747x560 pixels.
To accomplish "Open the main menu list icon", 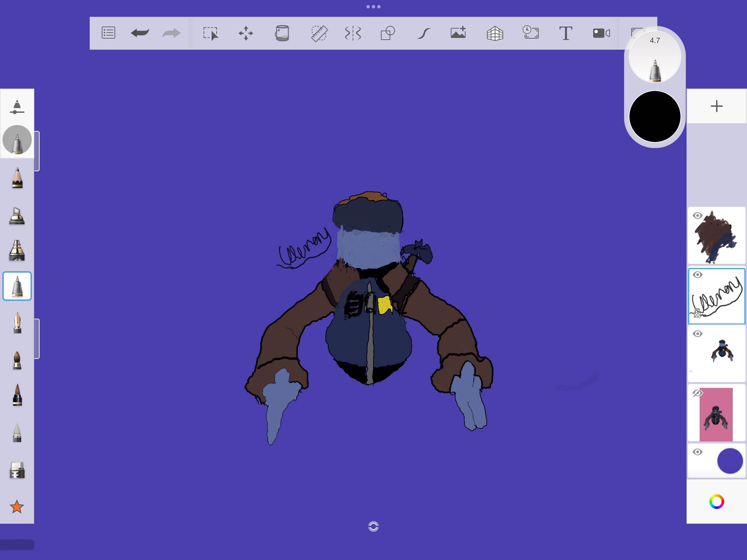I will pyautogui.click(x=108, y=33).
